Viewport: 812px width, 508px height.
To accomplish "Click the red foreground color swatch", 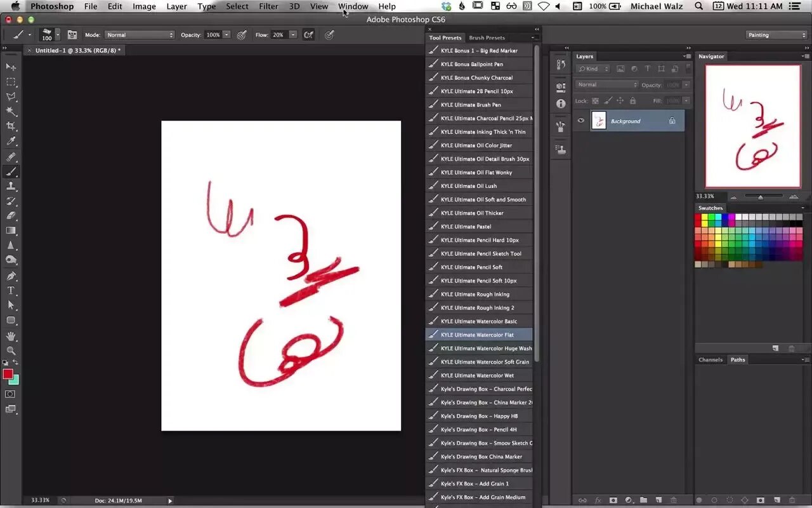I will (x=8, y=374).
